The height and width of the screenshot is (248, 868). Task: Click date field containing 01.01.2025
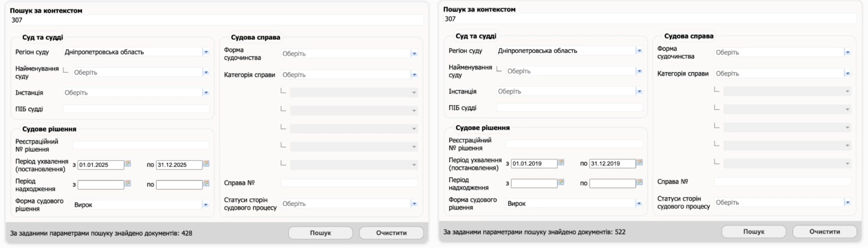pyautogui.click(x=100, y=165)
